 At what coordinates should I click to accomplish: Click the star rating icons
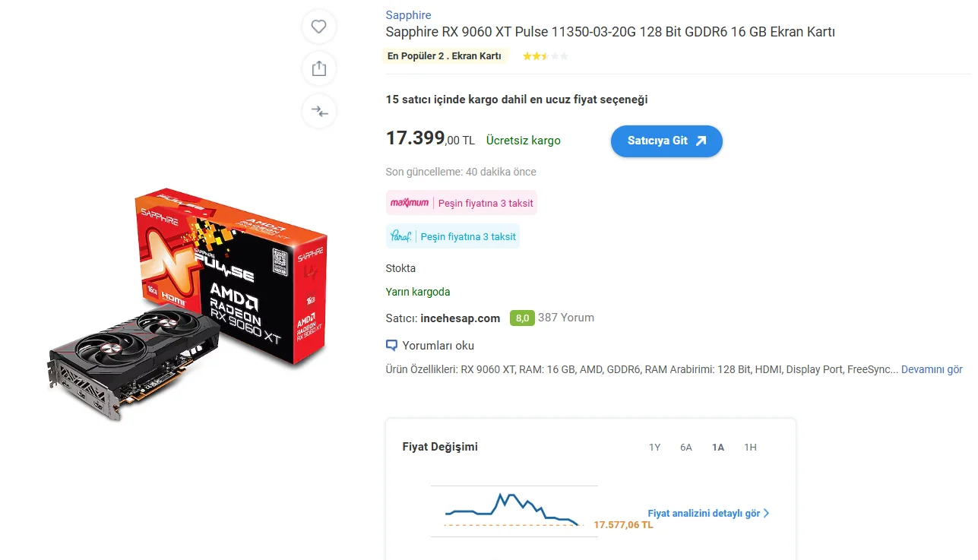click(545, 56)
